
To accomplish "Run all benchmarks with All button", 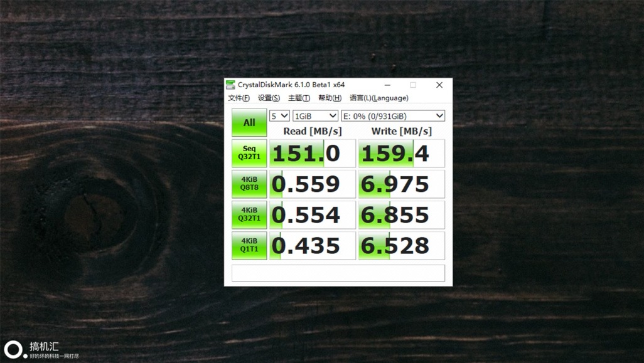I will click(249, 122).
